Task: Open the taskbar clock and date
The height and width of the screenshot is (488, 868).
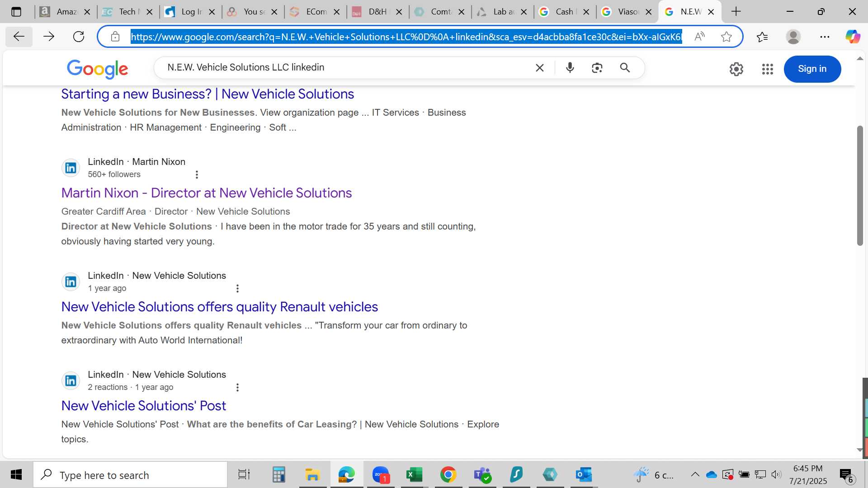Action: pyautogui.click(x=808, y=475)
